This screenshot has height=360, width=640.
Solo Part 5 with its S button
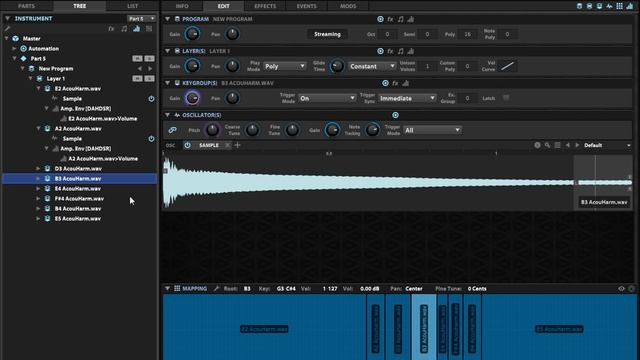tap(149, 58)
